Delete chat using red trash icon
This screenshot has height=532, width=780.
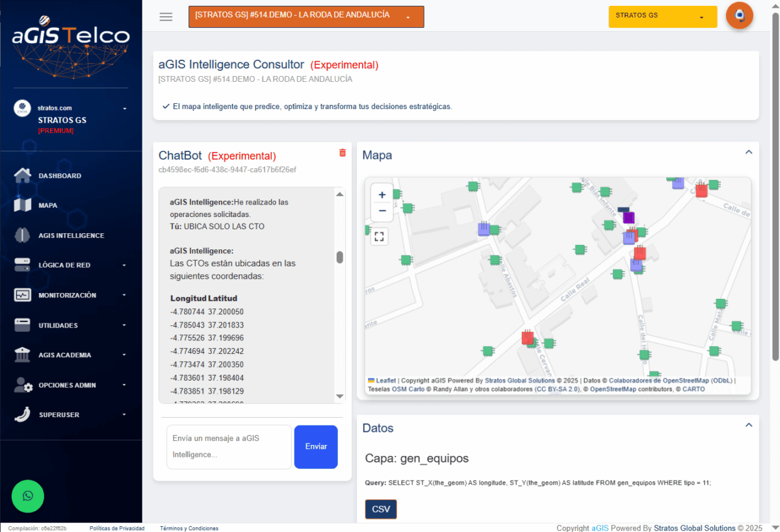click(343, 153)
